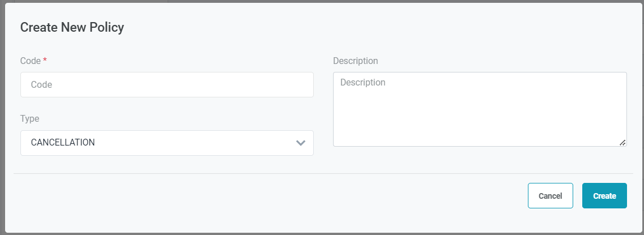Click the Create New Policy heading
Image resolution: width=644 pixels, height=235 pixels.
(x=72, y=27)
